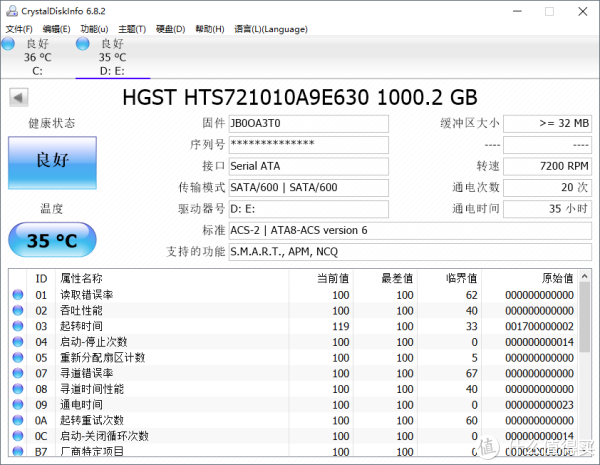This screenshot has width=600, height=465.
Task: Open the 主题(T) menu
Action: point(132,29)
